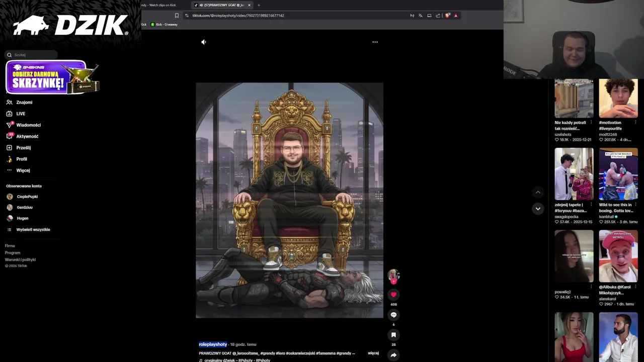The height and width of the screenshot is (362, 644).
Task: Click hashtag #famemma in caption
Action: pos(326,353)
